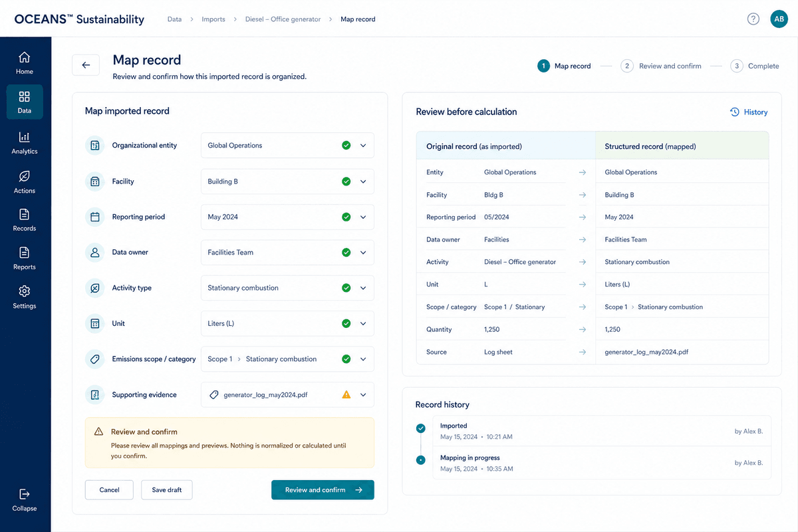
Task: Select step 2 Review and confirm
Action: pyautogui.click(x=661, y=66)
